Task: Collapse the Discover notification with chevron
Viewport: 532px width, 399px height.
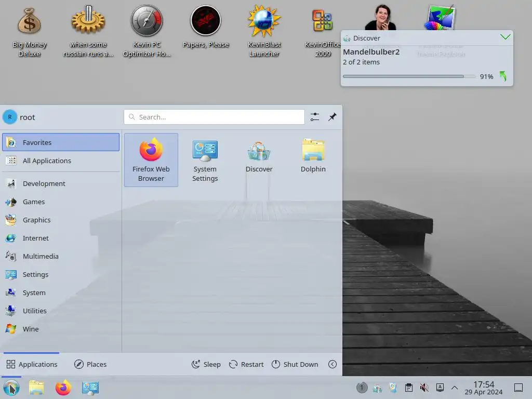Action: (505, 37)
